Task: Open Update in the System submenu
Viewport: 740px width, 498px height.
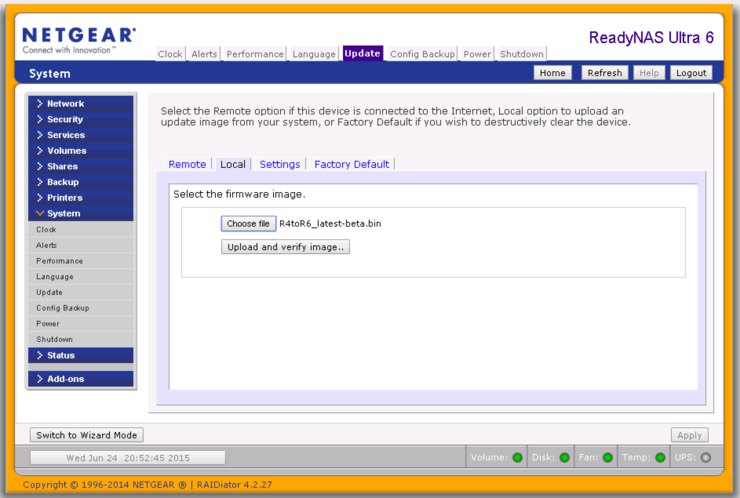Action: coord(81,292)
